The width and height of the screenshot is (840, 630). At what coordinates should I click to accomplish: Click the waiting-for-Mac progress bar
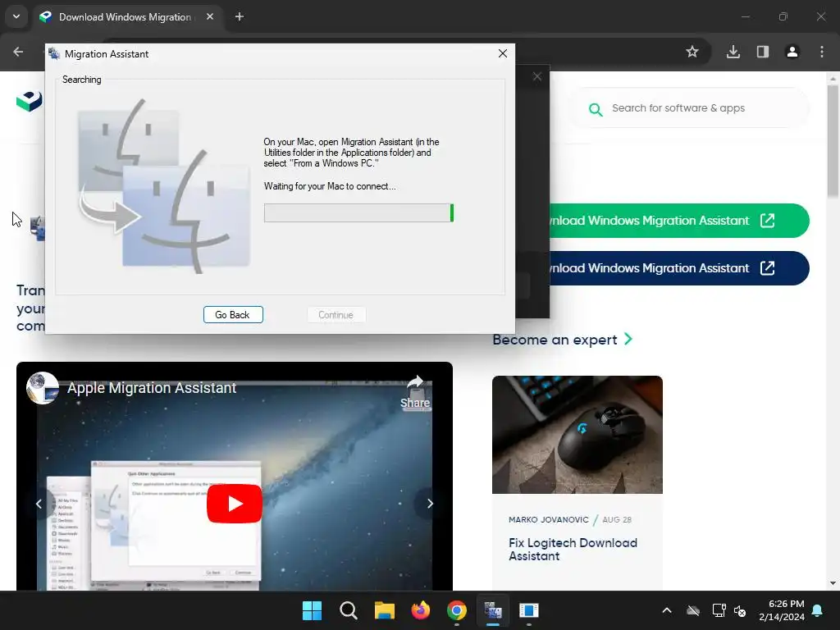point(358,212)
